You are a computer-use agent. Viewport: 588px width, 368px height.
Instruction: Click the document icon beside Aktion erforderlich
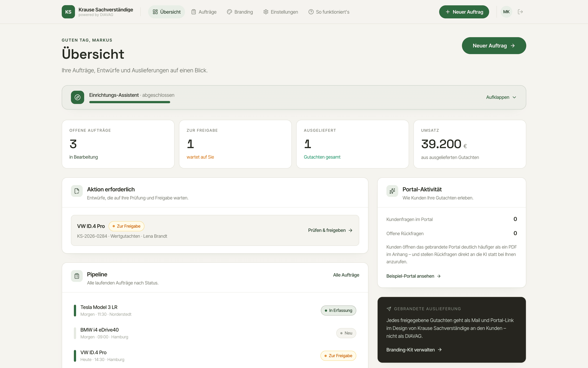pyautogui.click(x=77, y=191)
